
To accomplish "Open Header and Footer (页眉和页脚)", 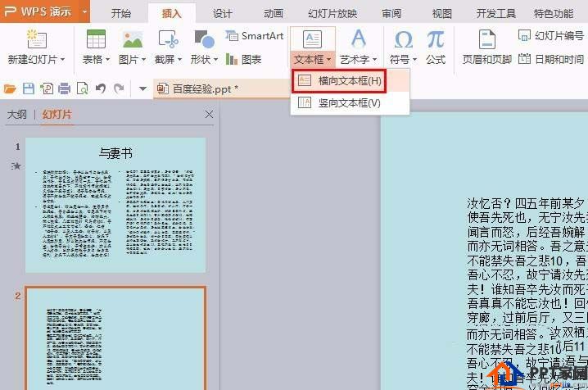I will click(x=486, y=48).
